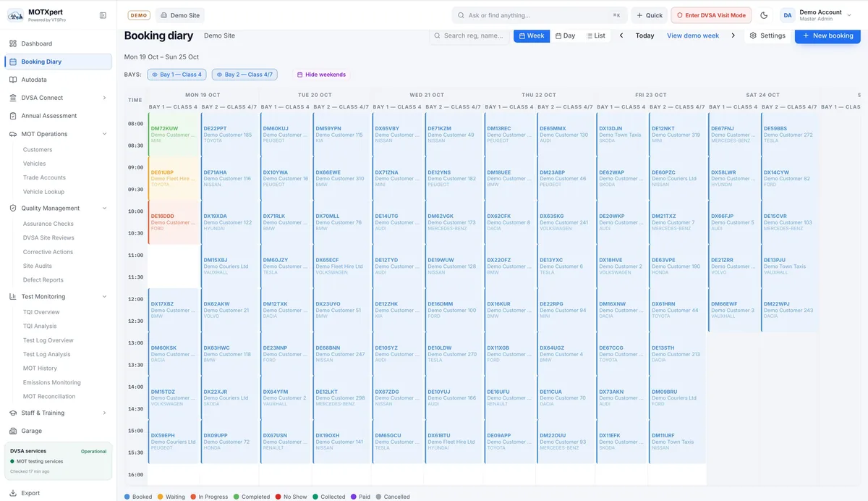Open completed booking DM72KUW
868x501 pixels.
(174, 134)
